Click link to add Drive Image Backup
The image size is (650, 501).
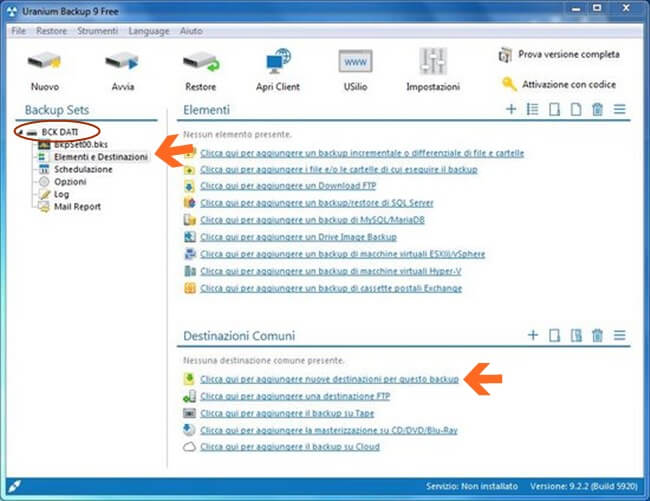(x=298, y=237)
